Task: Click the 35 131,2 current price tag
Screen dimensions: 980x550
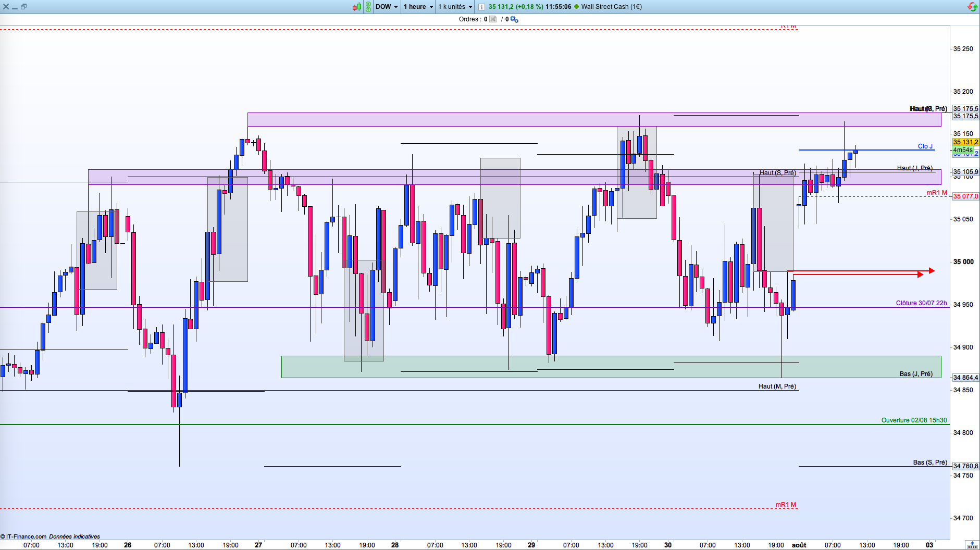Action: tap(965, 142)
